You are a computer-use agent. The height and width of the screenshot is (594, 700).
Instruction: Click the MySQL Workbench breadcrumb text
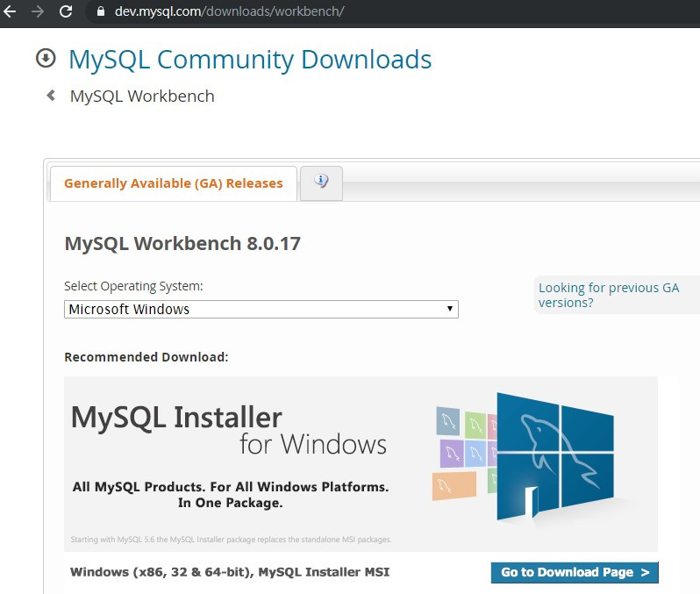[142, 96]
